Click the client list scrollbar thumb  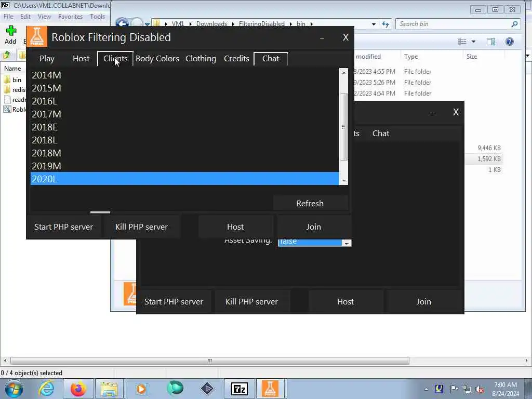click(x=343, y=127)
